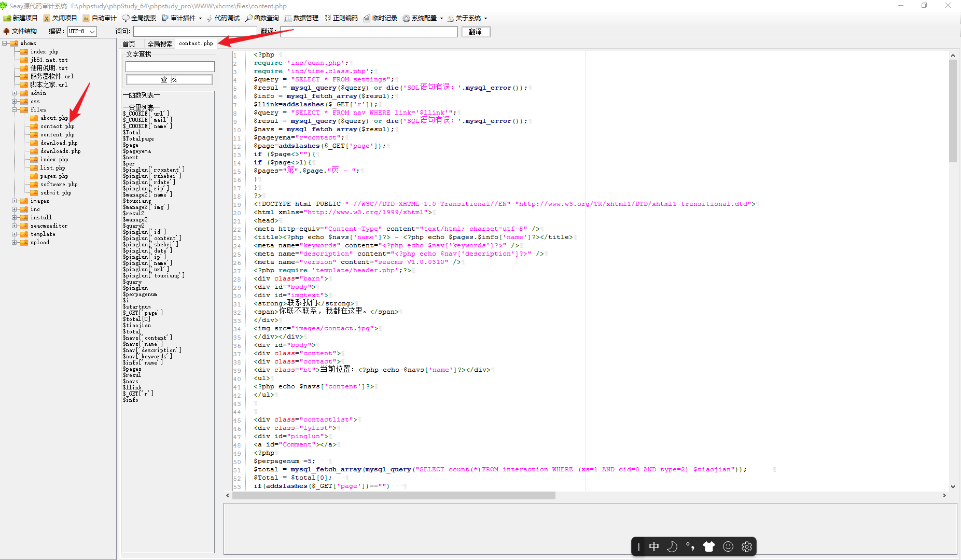Toggle Chinese/English punctuation on IME bar
Viewport: 961px width, 560px height.
(690, 546)
